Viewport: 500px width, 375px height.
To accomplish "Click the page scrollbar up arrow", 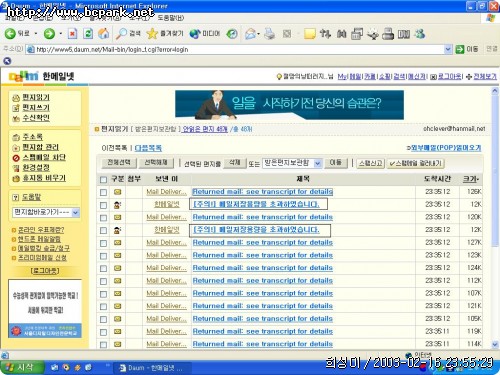I will 495,91.
